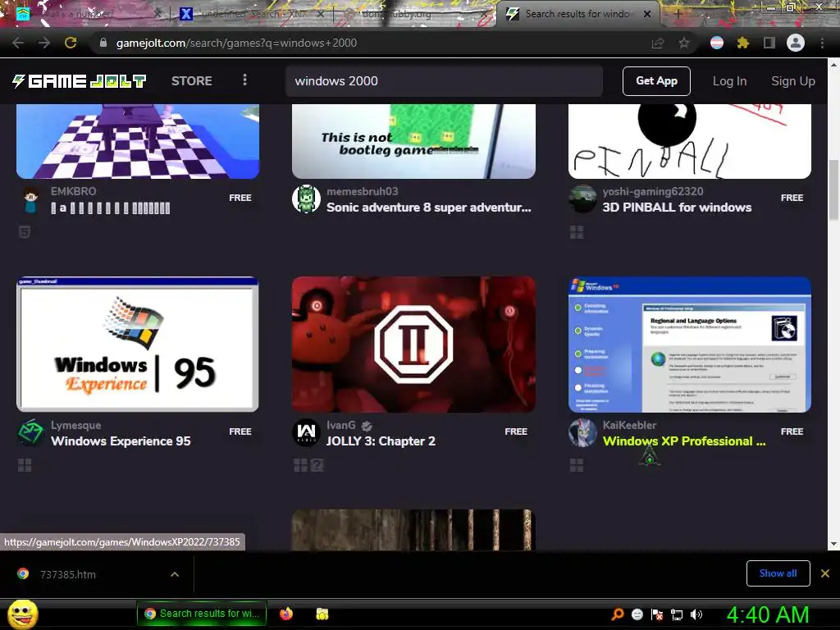Click the volume speaker tray icon
The height and width of the screenshot is (630, 840).
[696, 614]
